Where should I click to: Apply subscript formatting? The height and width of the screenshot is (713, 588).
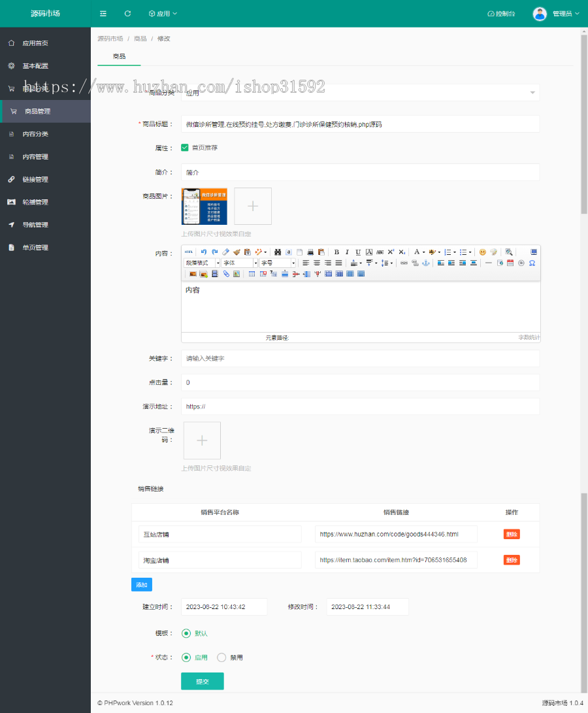point(402,252)
